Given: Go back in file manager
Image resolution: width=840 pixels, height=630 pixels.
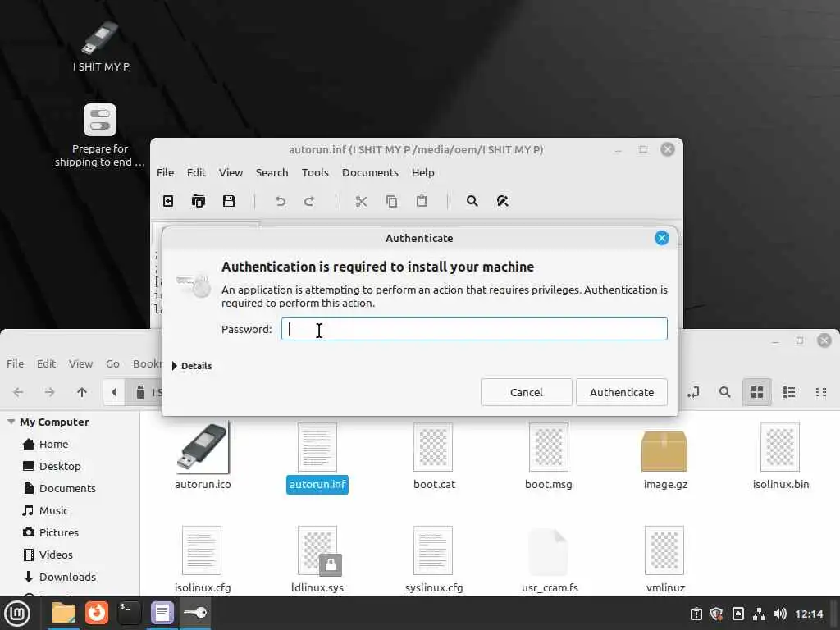Looking at the screenshot, I should [x=18, y=392].
